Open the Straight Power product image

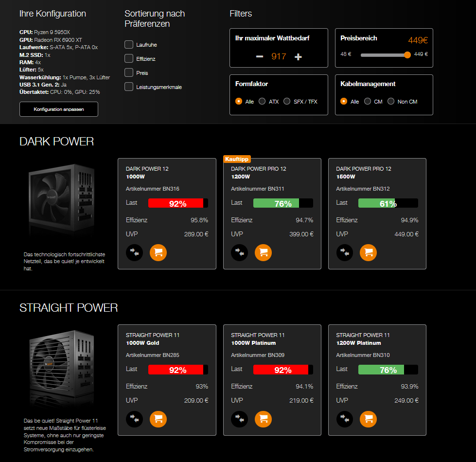tap(62, 368)
